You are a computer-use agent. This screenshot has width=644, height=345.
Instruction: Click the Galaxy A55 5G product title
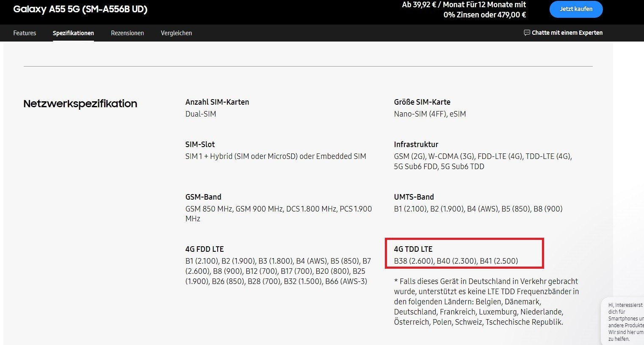click(x=80, y=9)
